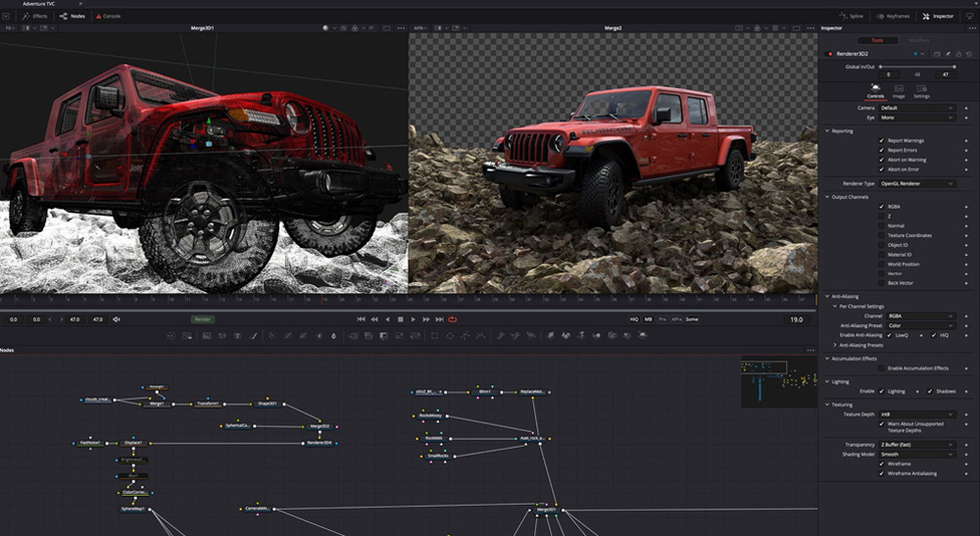980x536 pixels.
Task: Switch to the Tools tab
Action: [x=877, y=40]
